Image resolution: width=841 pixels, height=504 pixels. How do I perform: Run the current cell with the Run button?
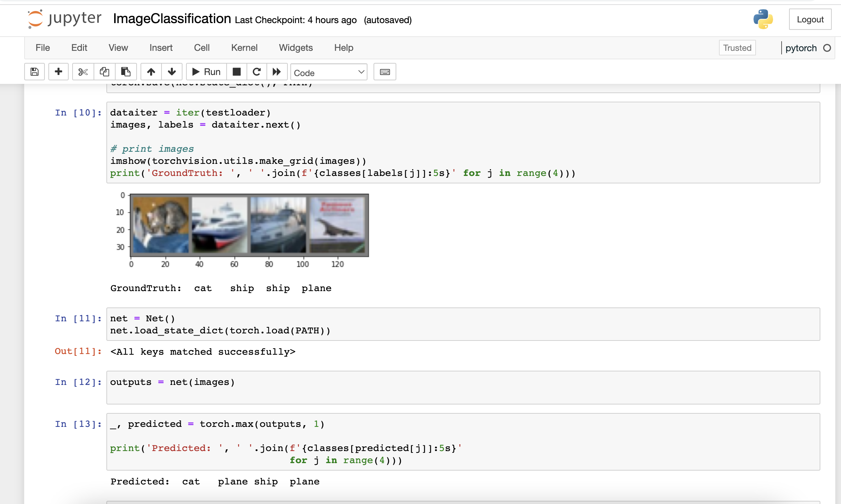click(206, 71)
